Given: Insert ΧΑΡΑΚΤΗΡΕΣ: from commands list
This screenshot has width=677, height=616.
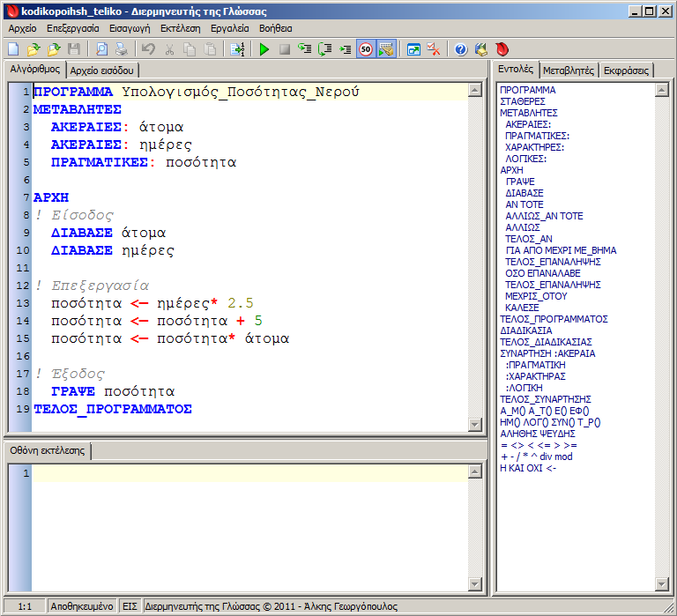Looking at the screenshot, I should pos(534,147).
